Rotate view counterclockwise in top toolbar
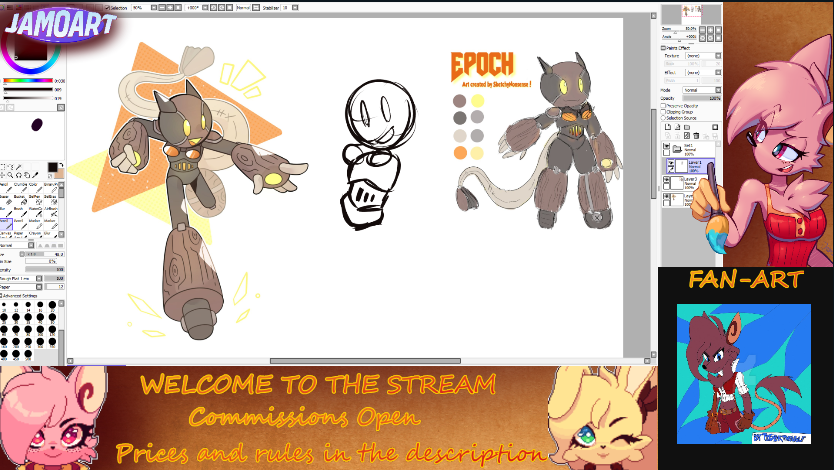Viewport: 834px width, 470px height. (x=213, y=8)
